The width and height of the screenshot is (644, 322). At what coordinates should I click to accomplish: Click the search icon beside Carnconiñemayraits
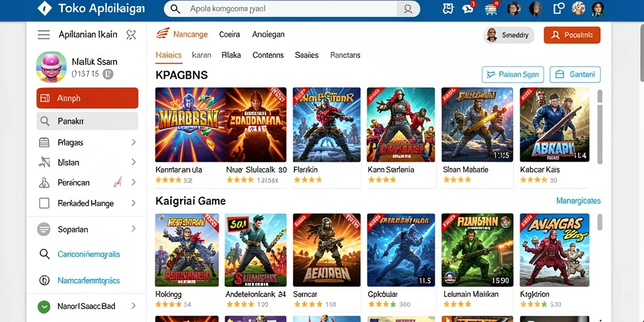[45, 254]
